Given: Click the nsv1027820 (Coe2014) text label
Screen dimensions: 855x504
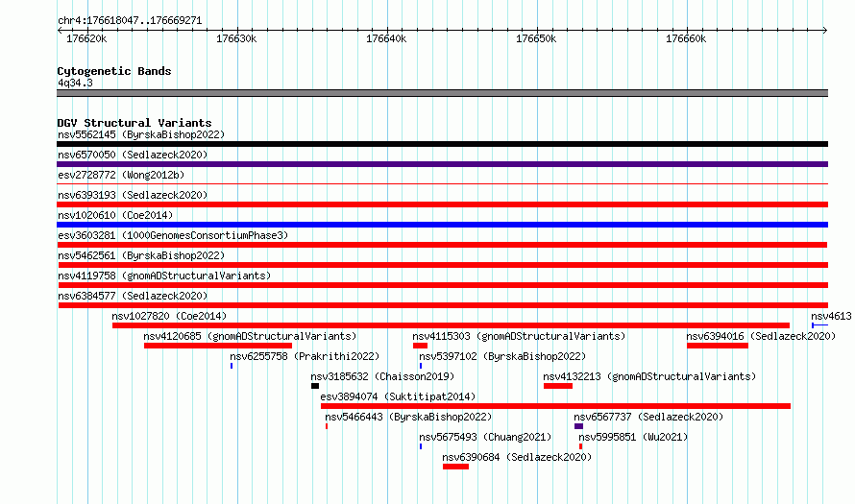Looking at the screenshot, I should pos(169,316).
